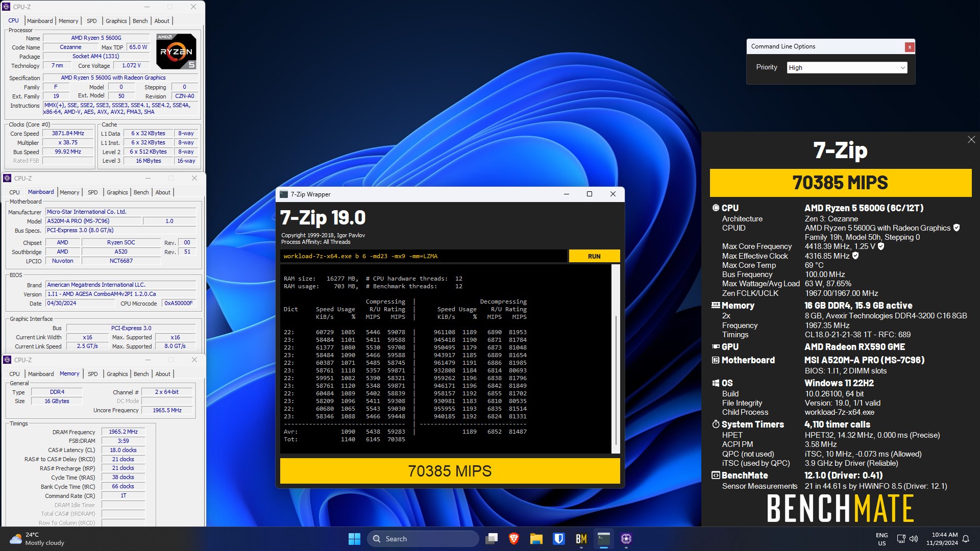Select Bench tab in top CPU-Z window

140,21
